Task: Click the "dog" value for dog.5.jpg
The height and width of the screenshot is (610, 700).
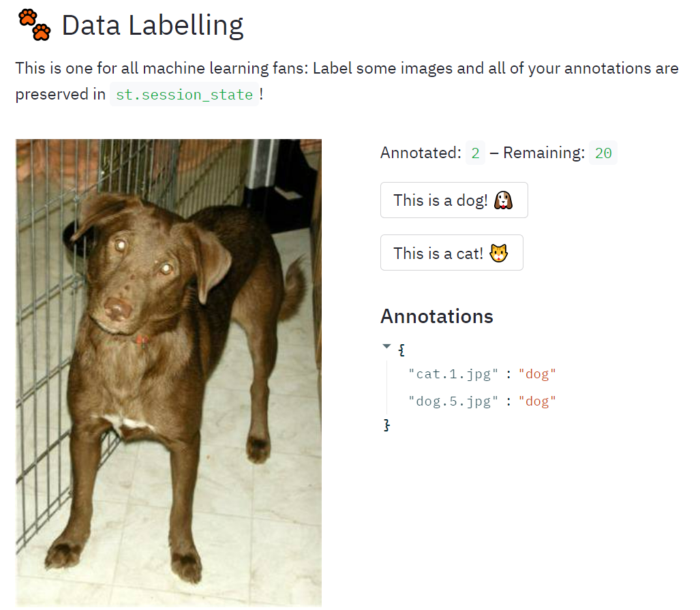Action: click(537, 401)
